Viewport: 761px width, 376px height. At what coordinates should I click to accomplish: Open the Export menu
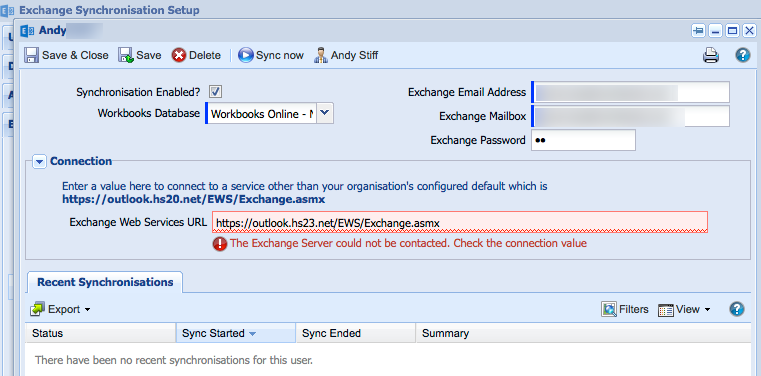click(60, 309)
